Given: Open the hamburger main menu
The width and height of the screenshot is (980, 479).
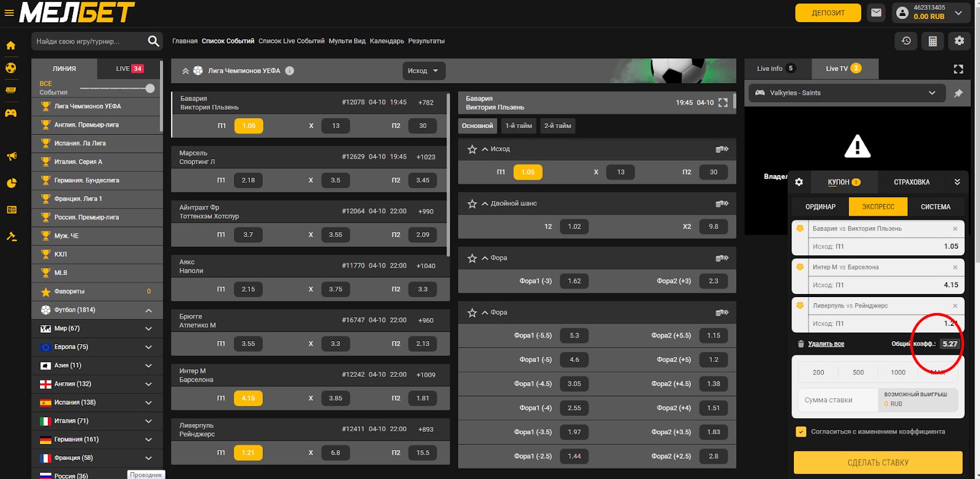Looking at the screenshot, I should [9, 12].
